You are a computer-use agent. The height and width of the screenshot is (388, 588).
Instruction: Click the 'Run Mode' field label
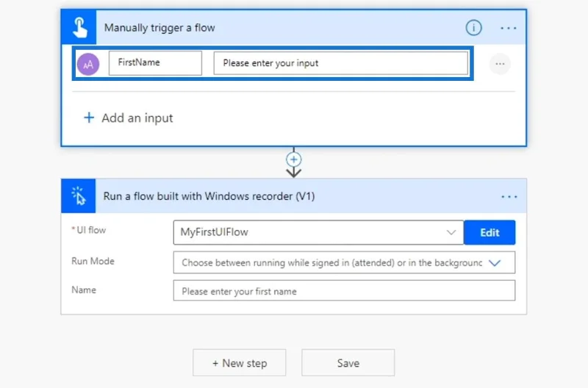point(93,261)
